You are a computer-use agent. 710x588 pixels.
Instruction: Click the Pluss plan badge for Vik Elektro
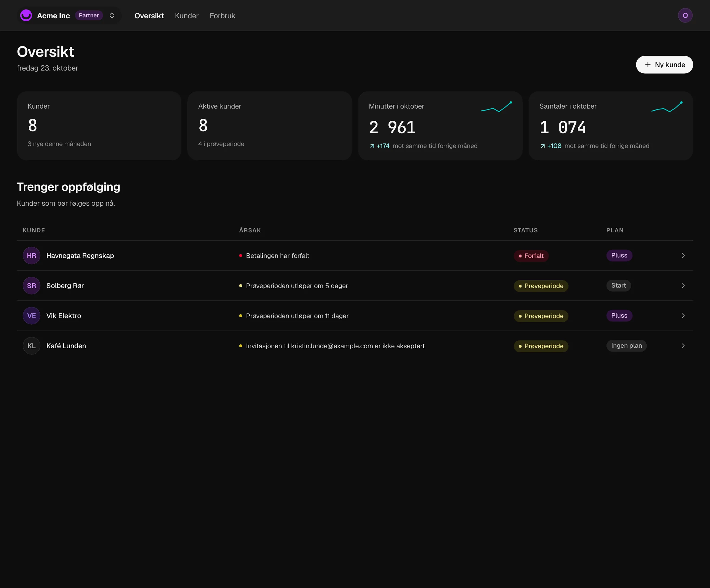pos(619,315)
